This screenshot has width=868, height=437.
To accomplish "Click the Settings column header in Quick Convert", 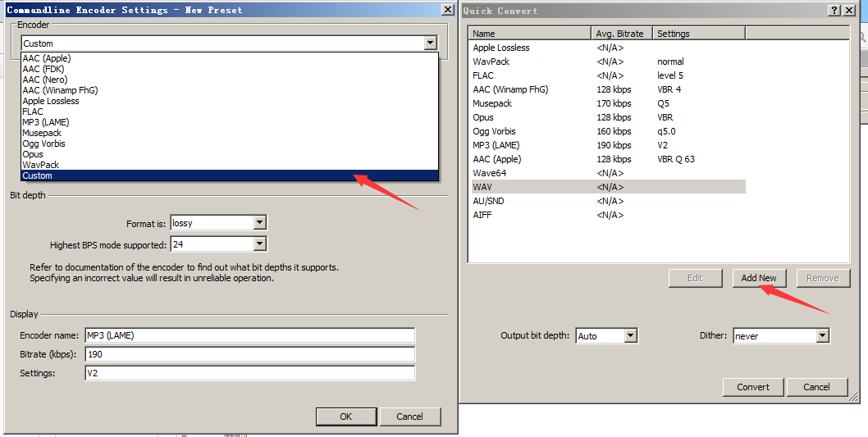I will (699, 33).
